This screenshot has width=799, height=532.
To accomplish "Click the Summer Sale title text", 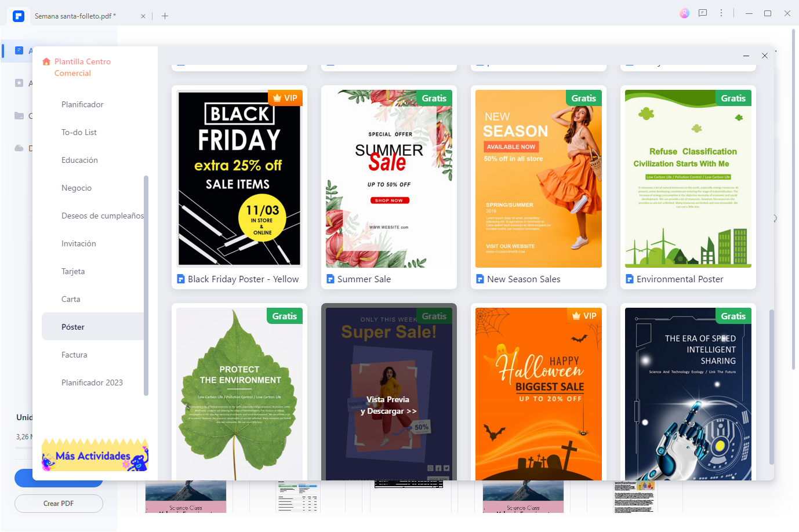I will point(364,279).
